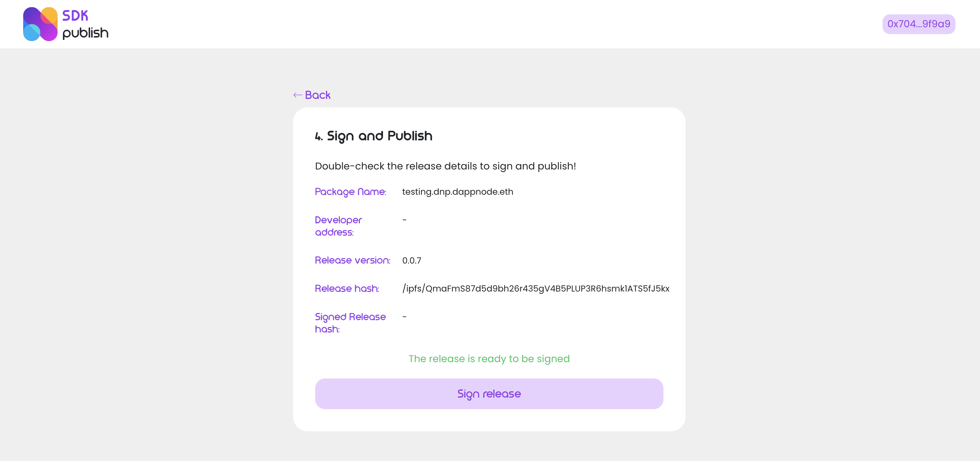980x461 pixels.
Task: Click the '4. Sign and Publish' heading
Action: (x=373, y=136)
